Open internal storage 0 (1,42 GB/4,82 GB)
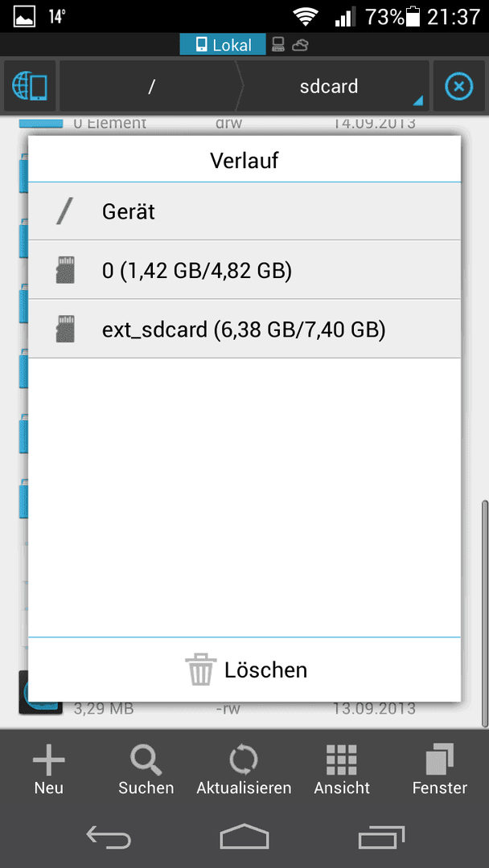Screen dimensions: 489x868 pyautogui.click(x=244, y=270)
